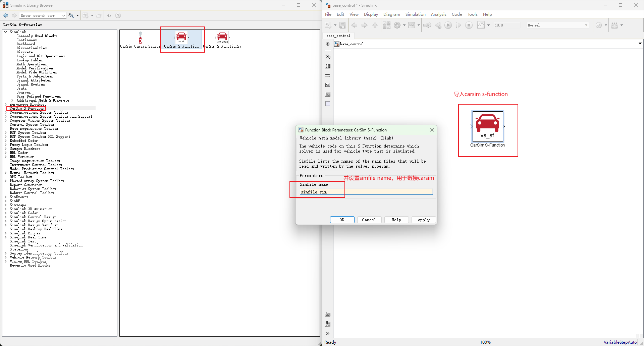Viewport: 644px width, 346px height.
Task: Click the Model Advisor checkmark icon
Action: (x=599, y=25)
